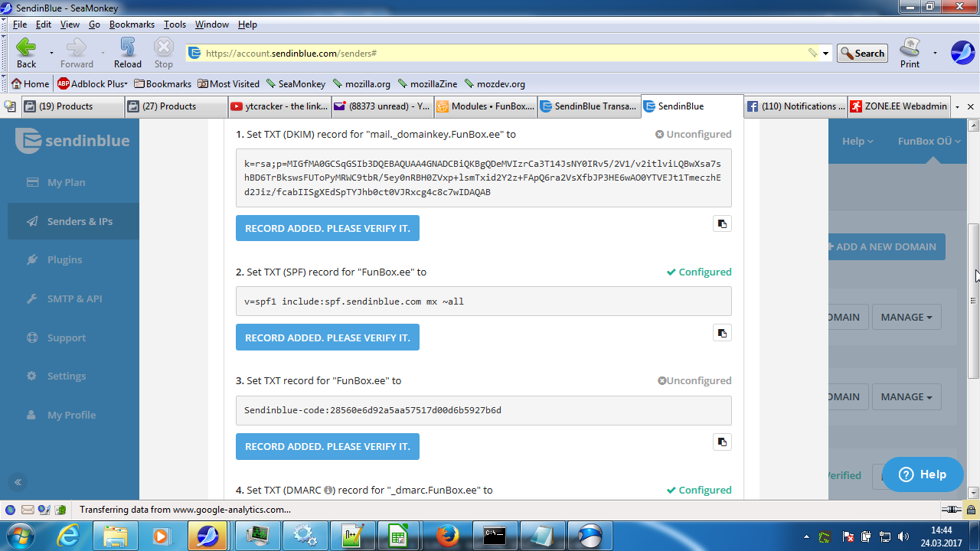Open the Bookmarks folder on toolbar
The width and height of the screenshot is (980, 551).
(x=162, y=84)
